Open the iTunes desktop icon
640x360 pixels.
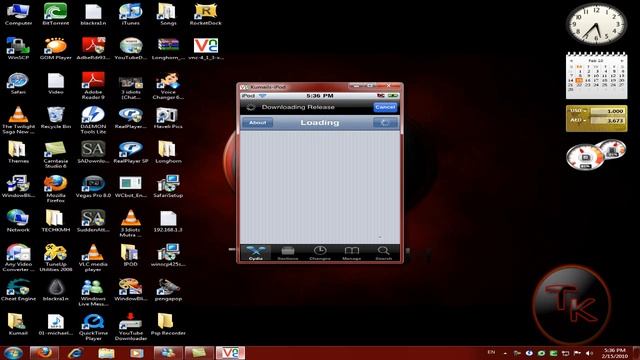coord(131,14)
